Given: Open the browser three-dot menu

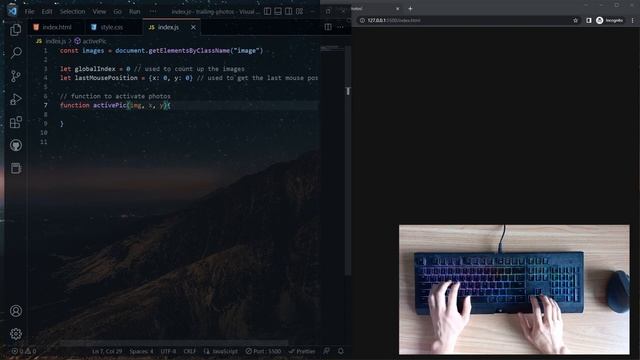Looking at the screenshot, I should pos(633,20).
